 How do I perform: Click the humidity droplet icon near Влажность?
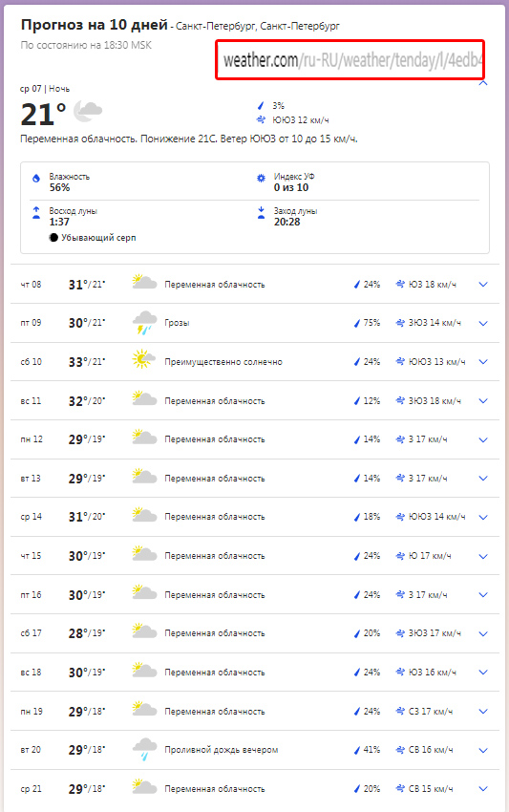pyautogui.click(x=36, y=178)
